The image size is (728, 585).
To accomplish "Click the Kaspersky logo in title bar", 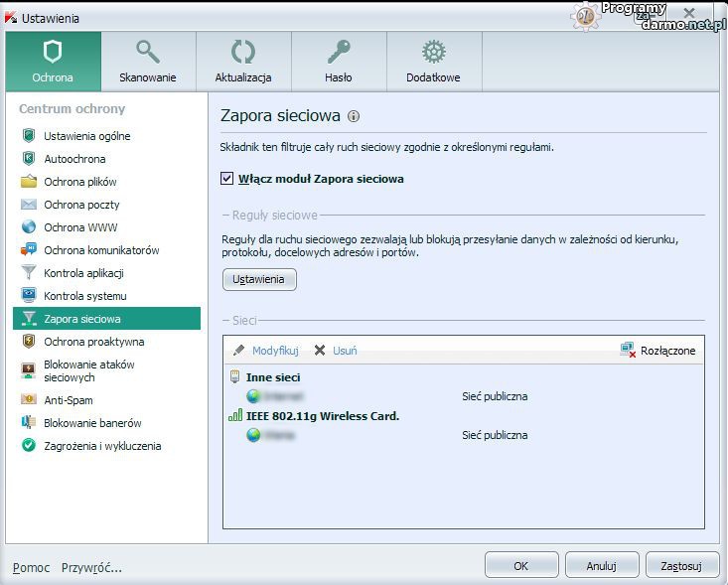I will point(11,18).
